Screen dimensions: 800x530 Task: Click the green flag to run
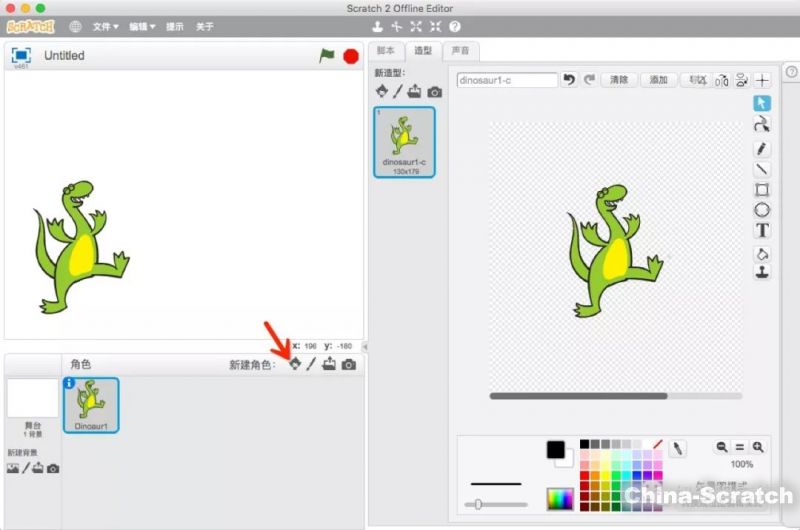click(x=327, y=56)
